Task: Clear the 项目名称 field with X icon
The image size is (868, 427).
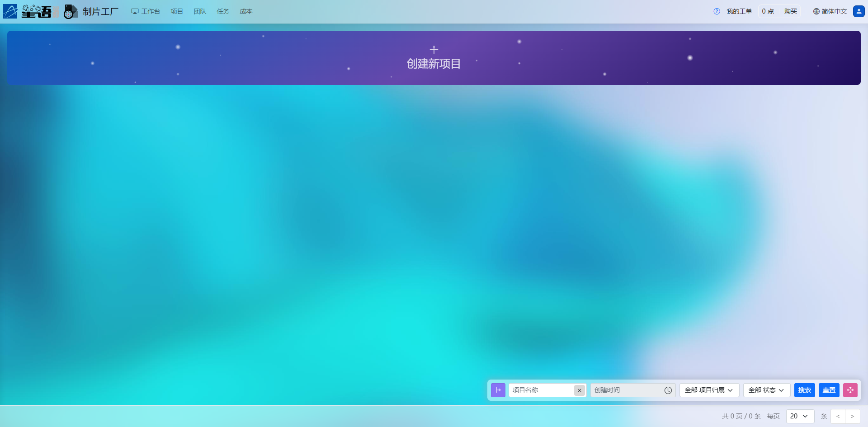Action: coord(579,390)
